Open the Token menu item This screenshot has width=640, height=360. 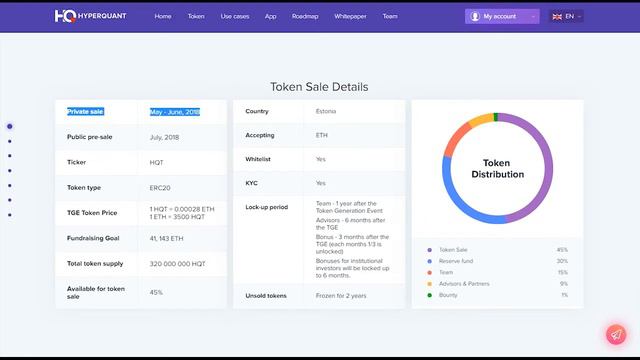196,16
